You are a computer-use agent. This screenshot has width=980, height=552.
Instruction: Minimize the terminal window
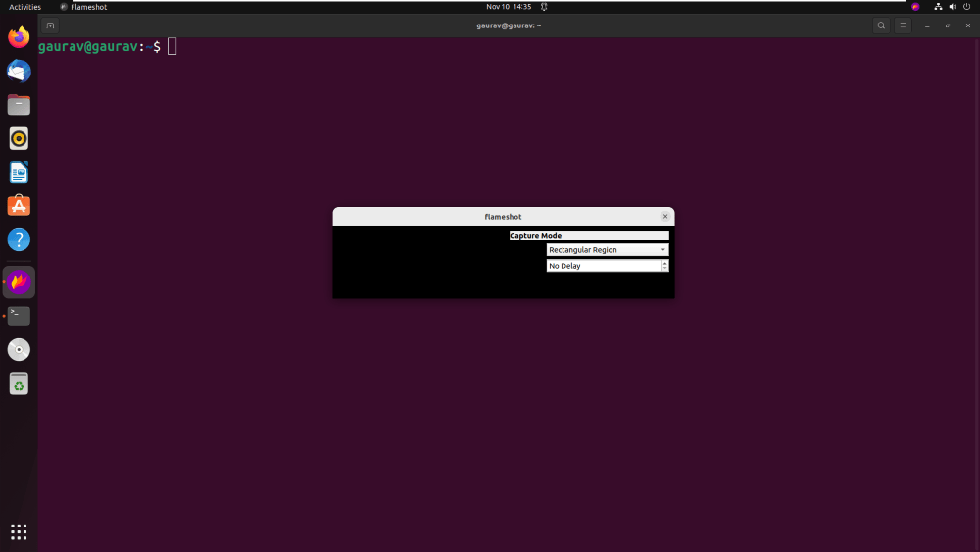point(927,25)
